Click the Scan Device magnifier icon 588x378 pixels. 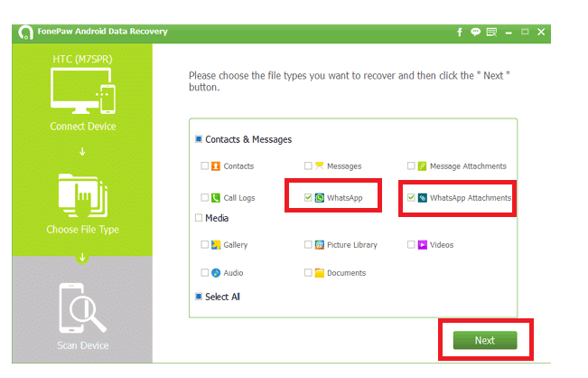click(x=83, y=307)
